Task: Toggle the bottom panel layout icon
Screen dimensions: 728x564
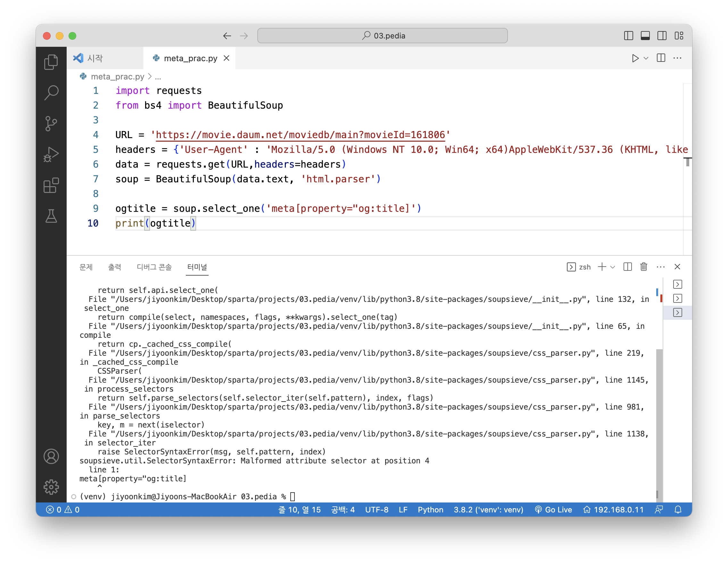Action: point(645,36)
